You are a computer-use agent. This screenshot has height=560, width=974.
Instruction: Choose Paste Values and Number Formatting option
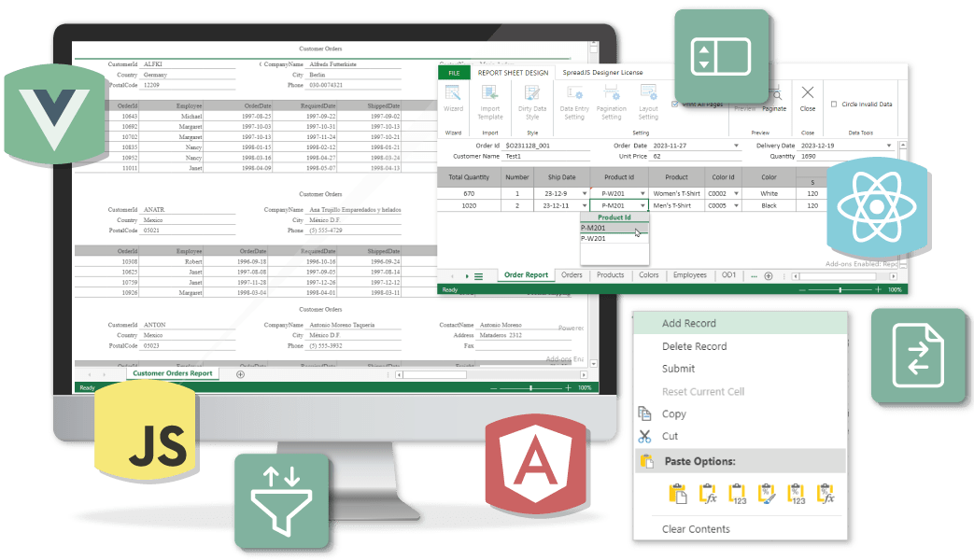797,494
